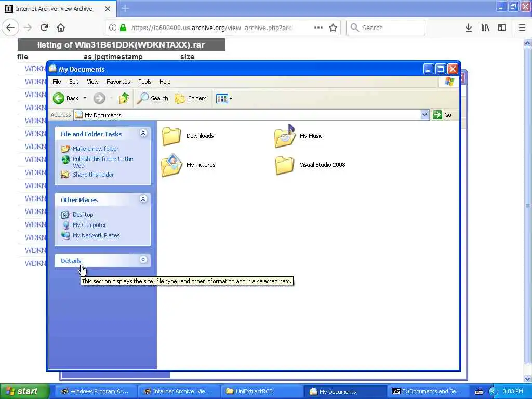Open My Computer from Other Places
This screenshot has height=399, width=532.
[89, 225]
